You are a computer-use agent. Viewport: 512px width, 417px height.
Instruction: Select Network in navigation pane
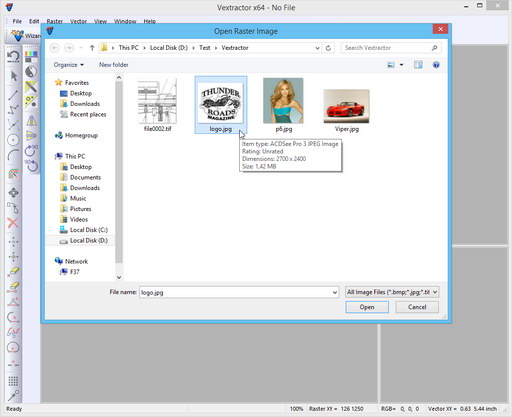click(76, 261)
